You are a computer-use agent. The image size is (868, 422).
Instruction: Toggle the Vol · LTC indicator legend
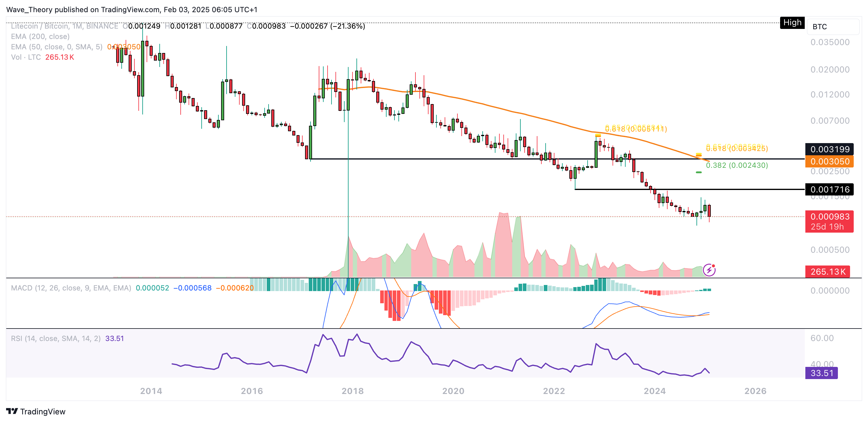tap(26, 57)
